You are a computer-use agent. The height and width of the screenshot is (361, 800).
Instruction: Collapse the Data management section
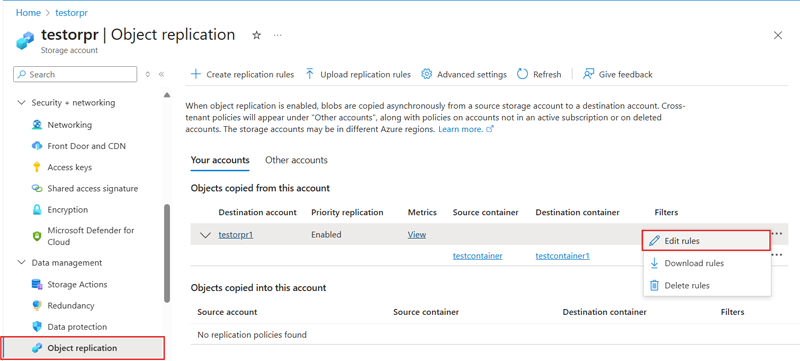tap(21, 263)
